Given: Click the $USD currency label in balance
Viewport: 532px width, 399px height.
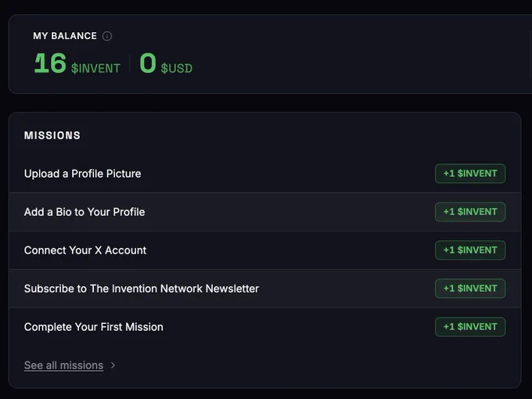Looking at the screenshot, I should pos(177,69).
